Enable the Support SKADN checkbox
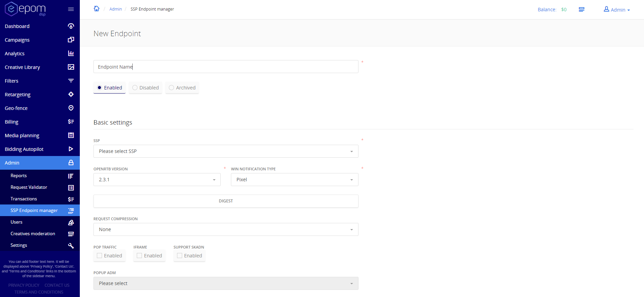 (180, 256)
